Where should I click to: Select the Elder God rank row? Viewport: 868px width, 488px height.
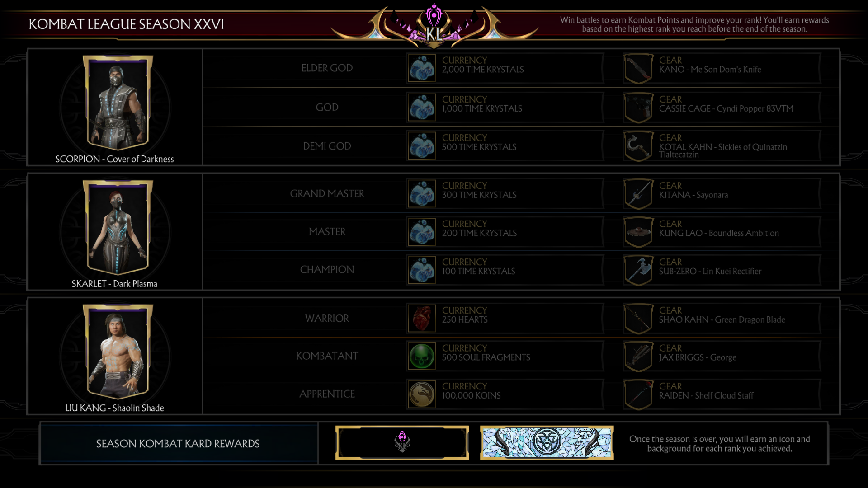tap(521, 68)
